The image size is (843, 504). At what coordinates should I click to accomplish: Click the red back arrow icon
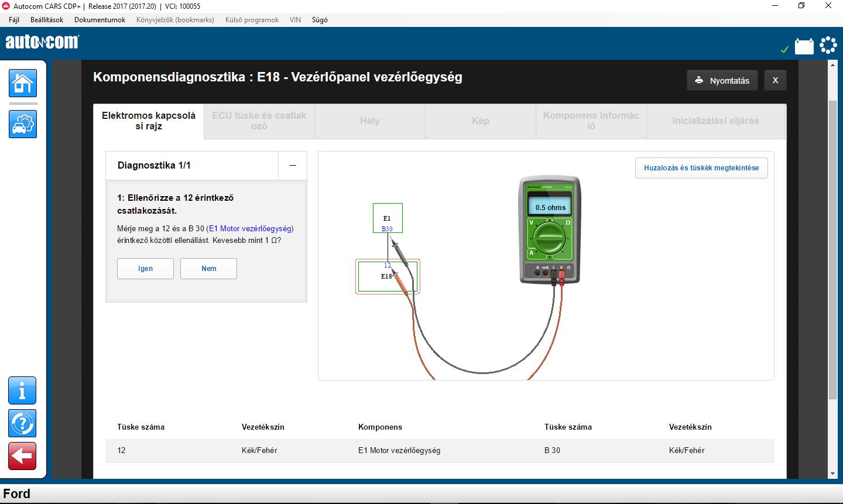(22, 456)
